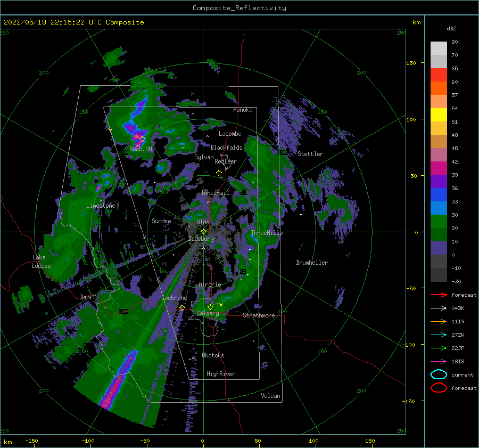This screenshot has height=448, width=479.
Task: Click the green 22JP arrow in legend
Action: (x=439, y=348)
